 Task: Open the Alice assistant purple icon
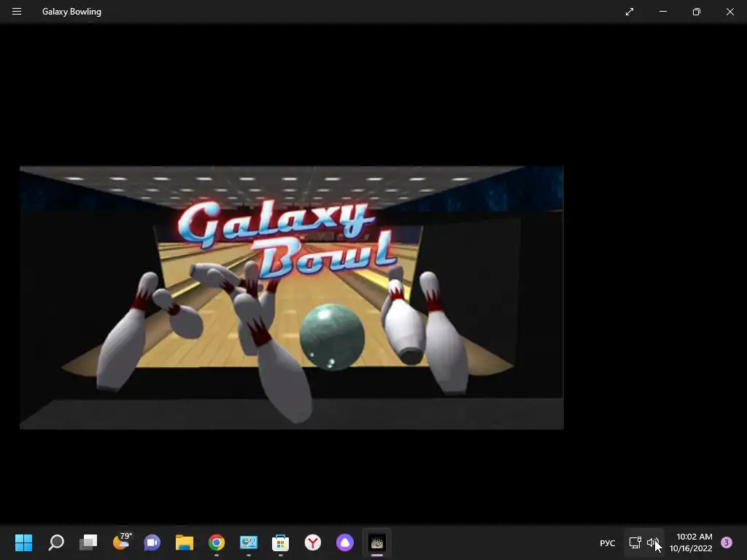tap(345, 542)
